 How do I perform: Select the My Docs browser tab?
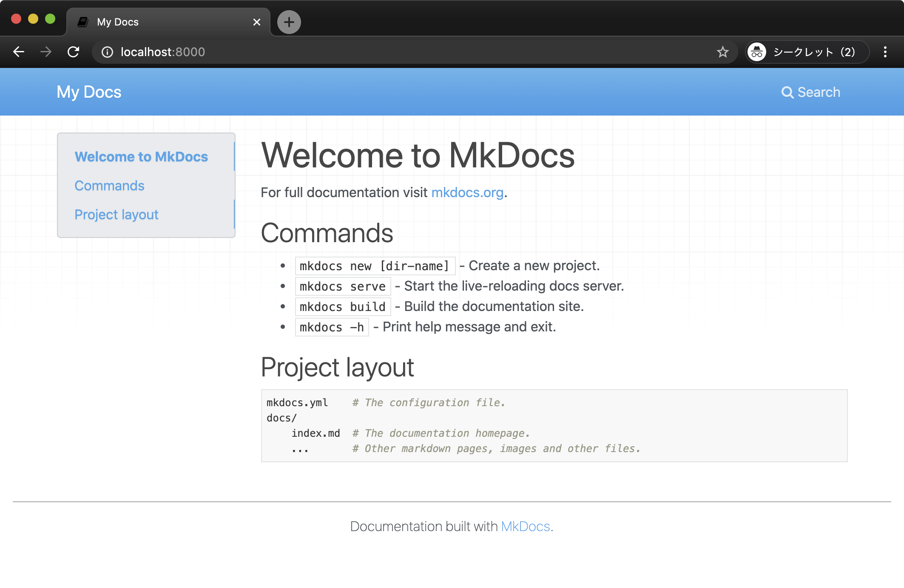pos(168,22)
